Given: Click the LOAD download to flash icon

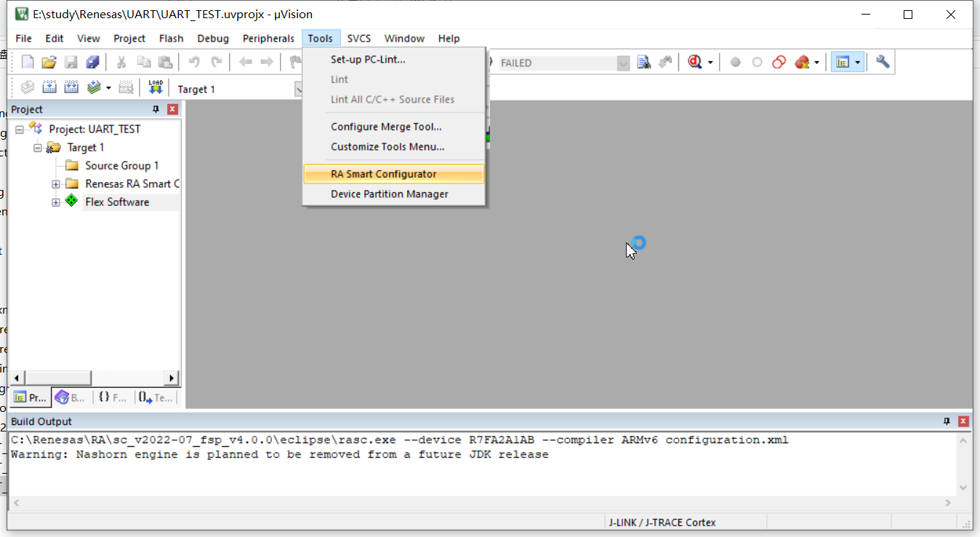Looking at the screenshot, I should [156, 88].
